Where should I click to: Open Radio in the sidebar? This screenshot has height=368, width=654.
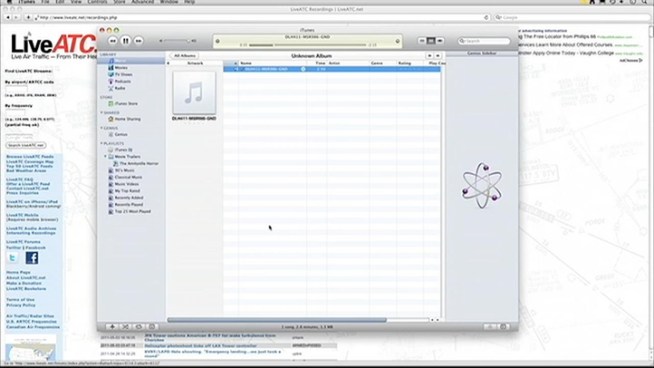click(120, 88)
